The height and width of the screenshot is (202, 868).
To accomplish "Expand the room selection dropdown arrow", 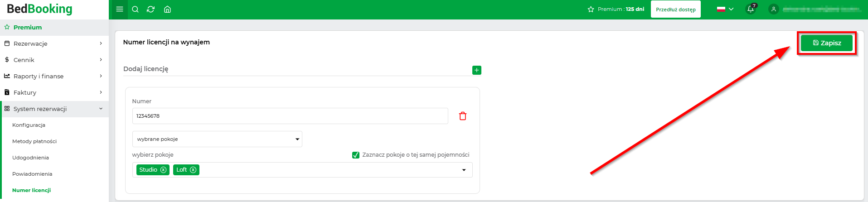I will click(464, 170).
